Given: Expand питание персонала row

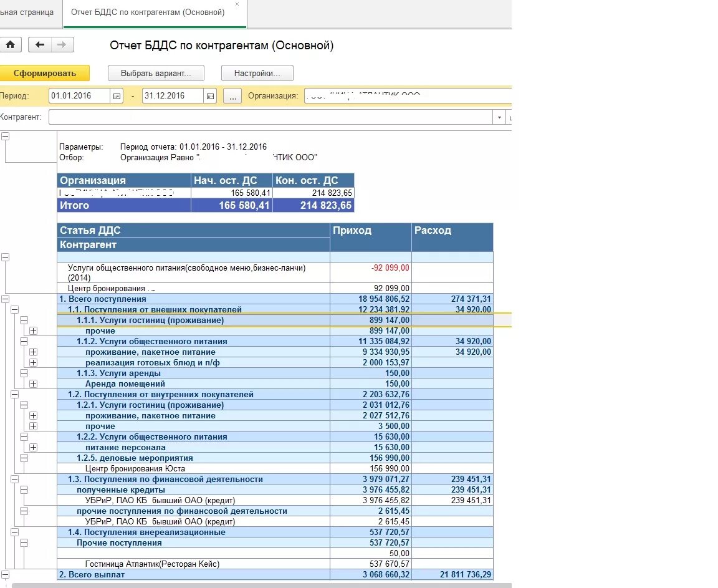Looking at the screenshot, I should click(x=33, y=448).
